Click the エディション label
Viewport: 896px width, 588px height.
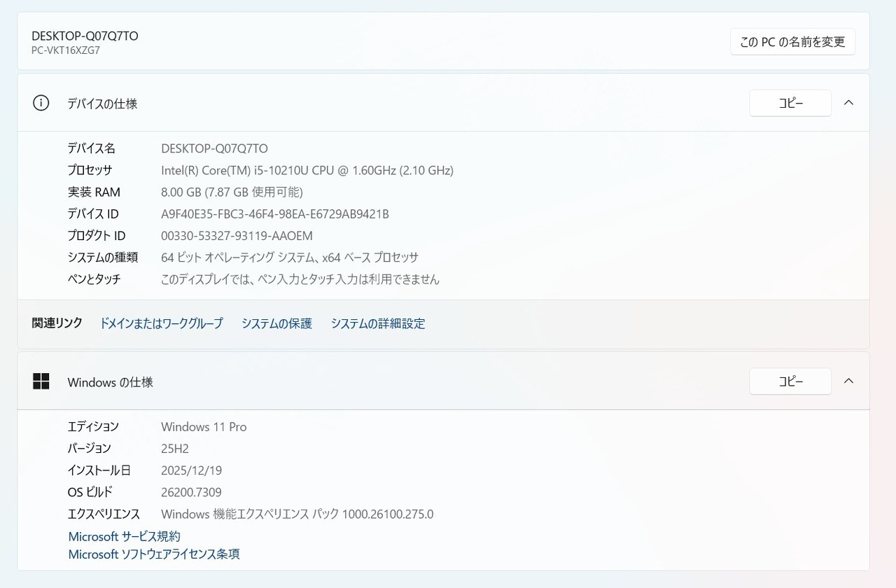pyautogui.click(x=93, y=426)
